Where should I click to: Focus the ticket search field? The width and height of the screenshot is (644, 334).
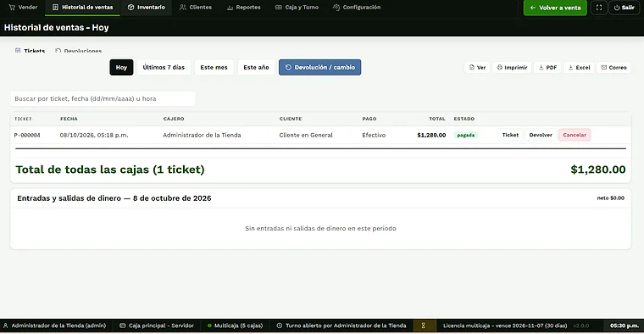(x=103, y=98)
